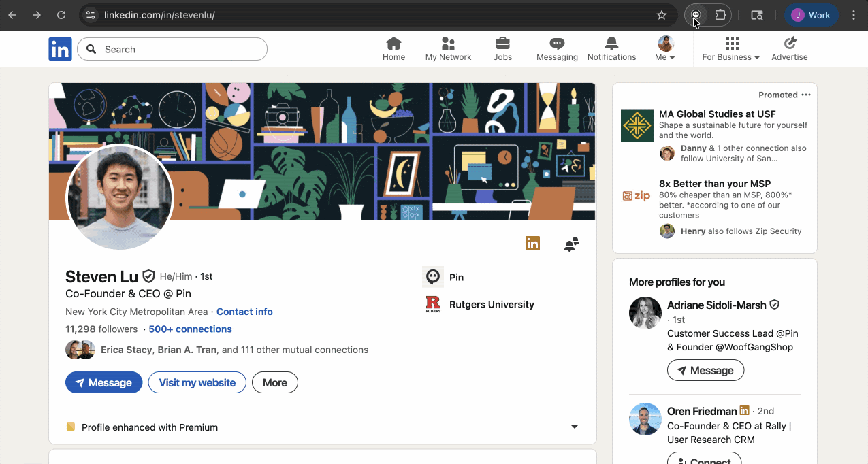
Task: Click the LinkedIn logo
Action: [60, 49]
